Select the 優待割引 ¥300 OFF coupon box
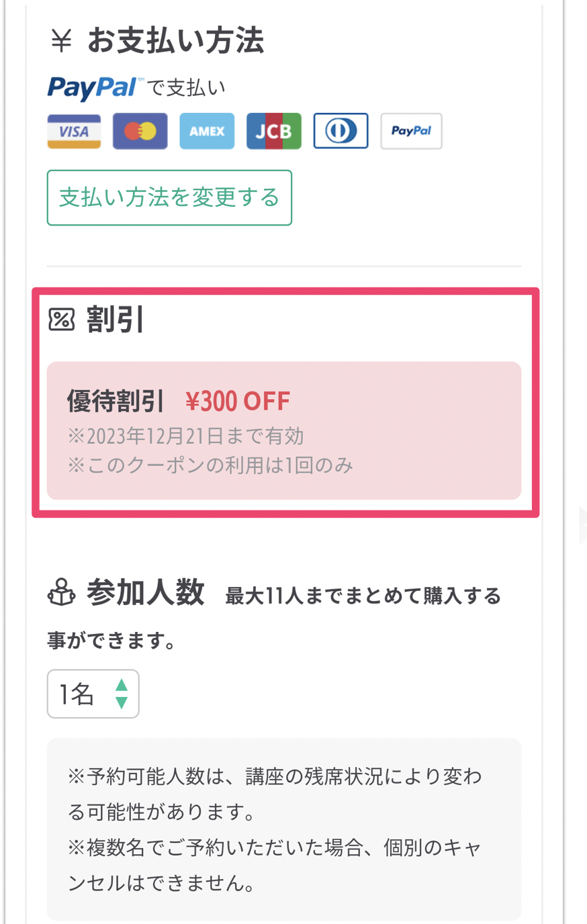Image resolution: width=587 pixels, height=924 pixels. (x=284, y=430)
